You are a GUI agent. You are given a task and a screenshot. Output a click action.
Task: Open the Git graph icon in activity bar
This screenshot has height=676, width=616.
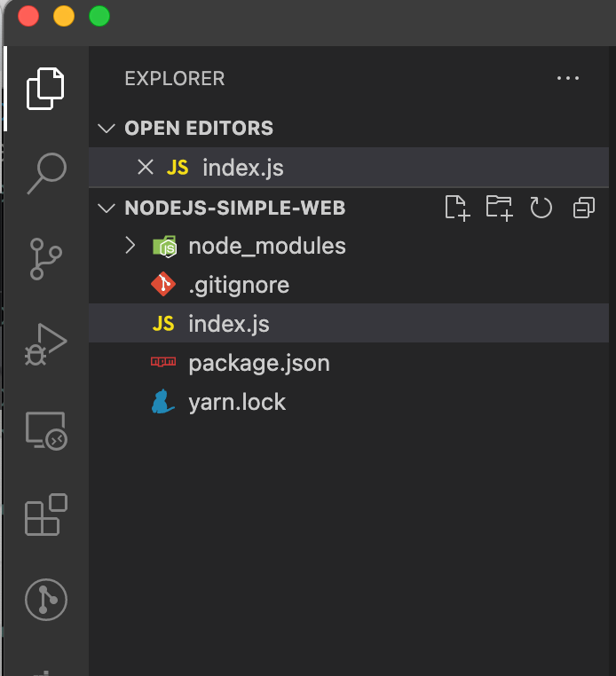45,600
